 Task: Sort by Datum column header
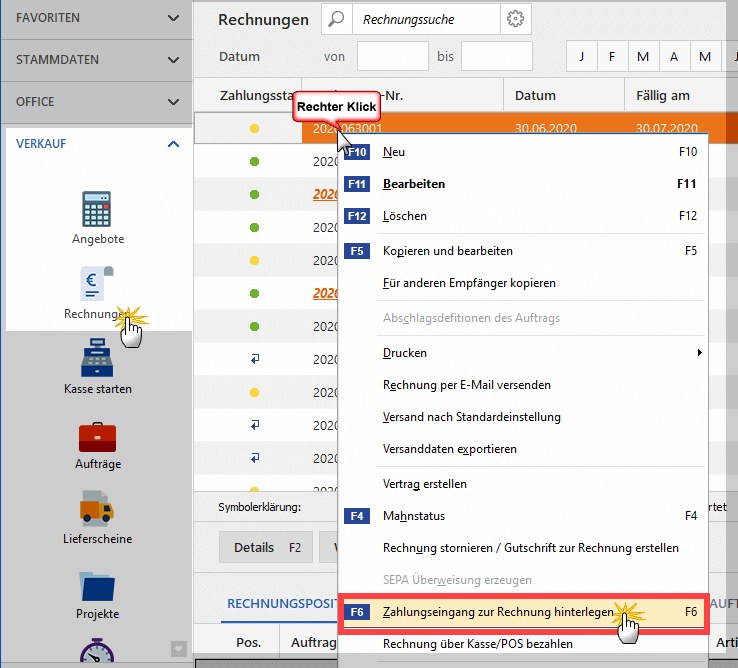point(564,95)
